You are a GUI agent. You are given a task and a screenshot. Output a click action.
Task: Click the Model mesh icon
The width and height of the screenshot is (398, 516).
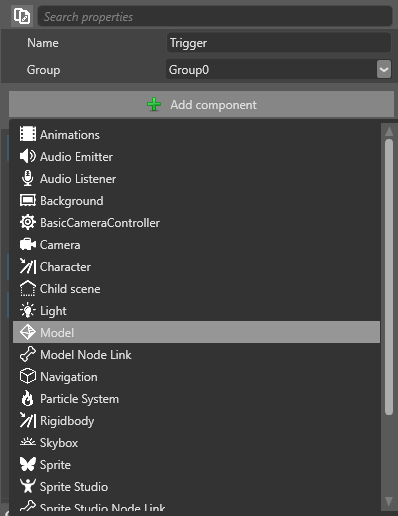(28, 333)
